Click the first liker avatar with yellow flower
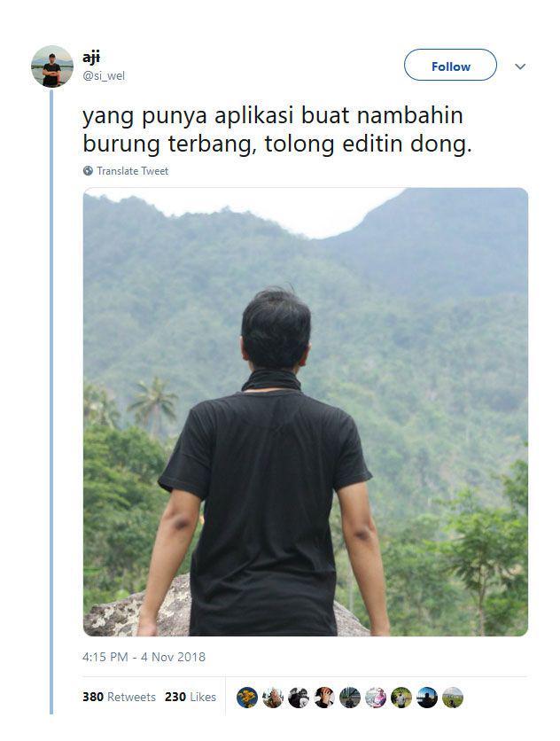 click(x=247, y=698)
